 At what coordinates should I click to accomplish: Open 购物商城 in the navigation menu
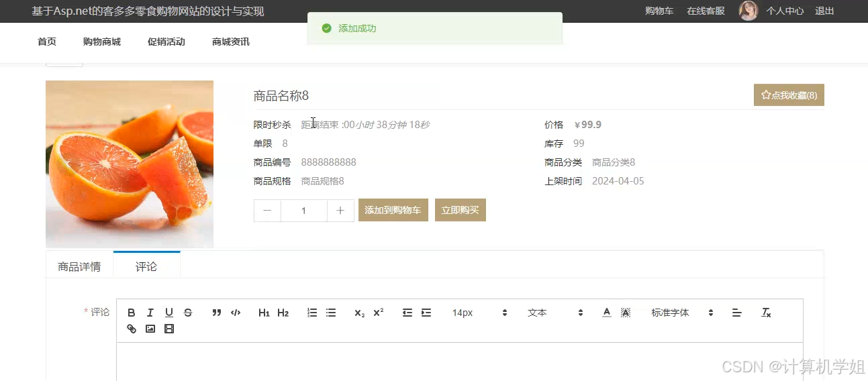(x=102, y=42)
